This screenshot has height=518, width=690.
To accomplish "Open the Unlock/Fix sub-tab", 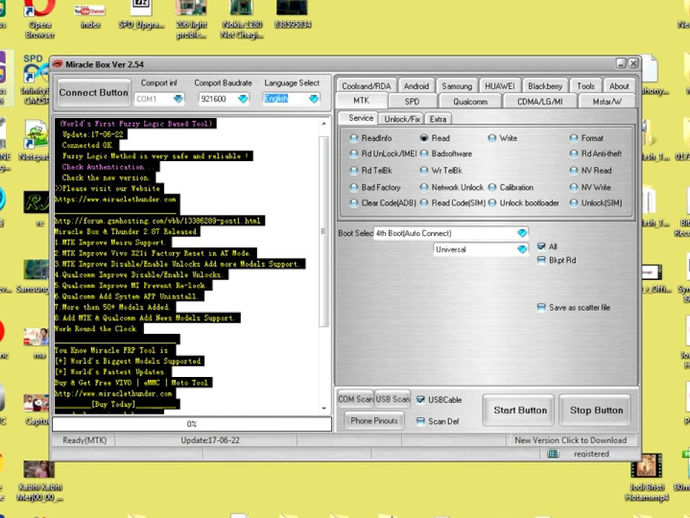I will 402,119.
